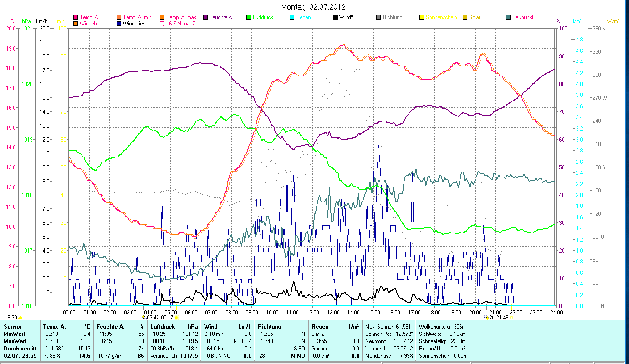
Task: Click the pink Temp. A. legend swatch
Action: (x=76, y=17)
